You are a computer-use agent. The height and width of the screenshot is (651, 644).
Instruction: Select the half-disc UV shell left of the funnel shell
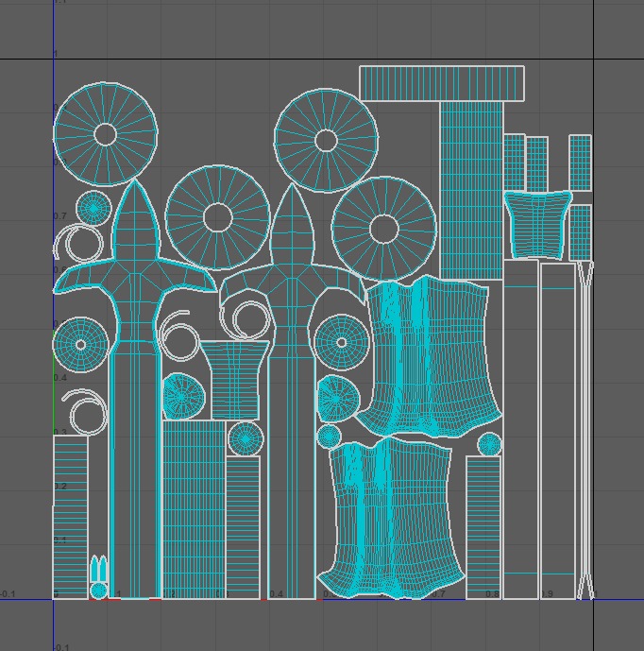coord(183,396)
